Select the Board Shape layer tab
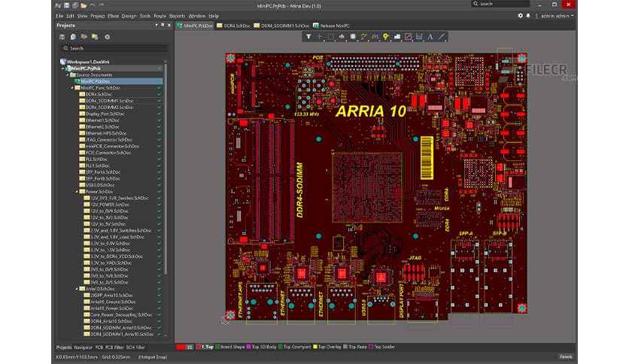Screen dimensions: 629x364 (230, 347)
